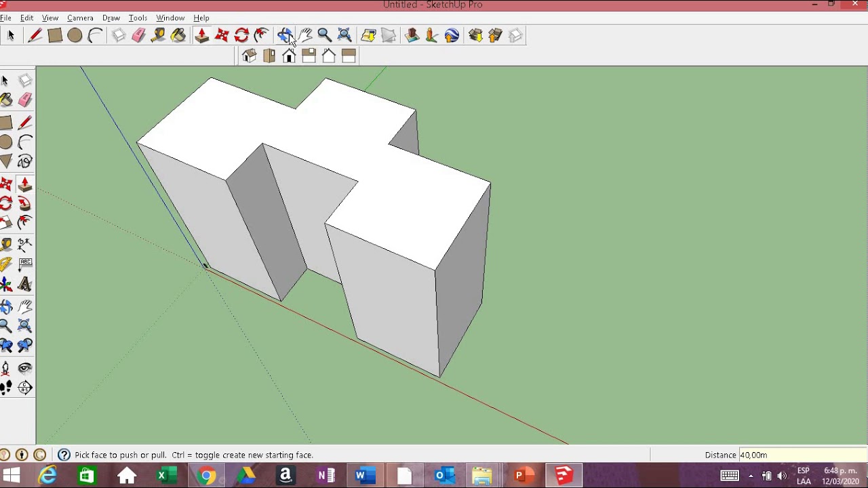This screenshot has width=868, height=488.
Task: Choose the Dimension tool
Action: pyautogui.click(x=25, y=244)
